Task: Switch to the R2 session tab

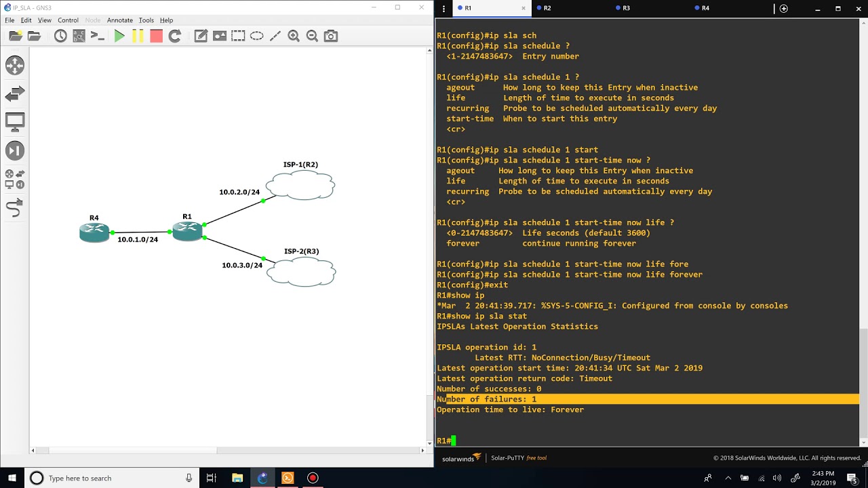Action: tap(570, 8)
